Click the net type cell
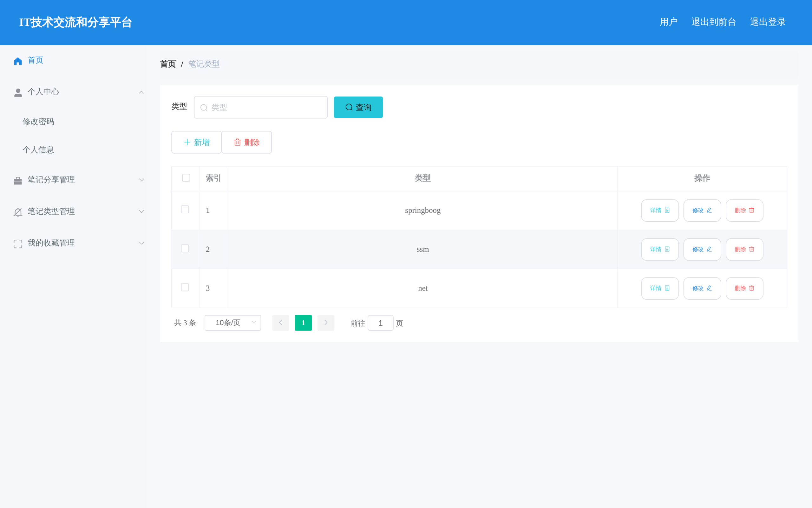Viewport: 812px width, 508px height. (422, 288)
